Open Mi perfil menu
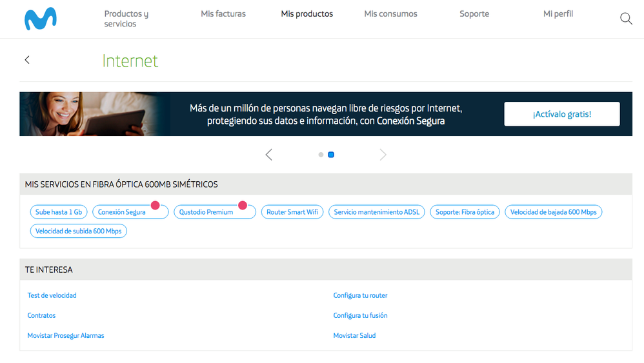Viewport: 644px width, 363px height. (x=558, y=14)
